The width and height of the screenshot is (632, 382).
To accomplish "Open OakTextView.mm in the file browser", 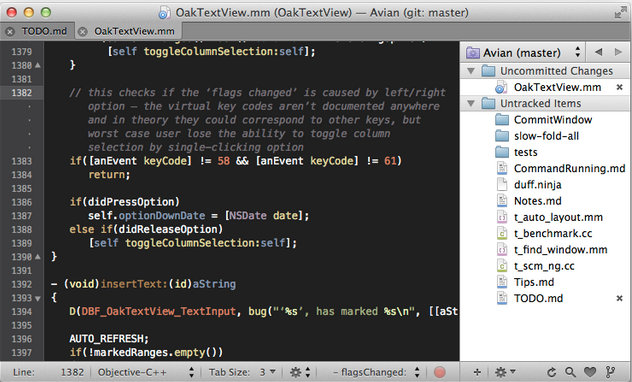I will point(557,87).
